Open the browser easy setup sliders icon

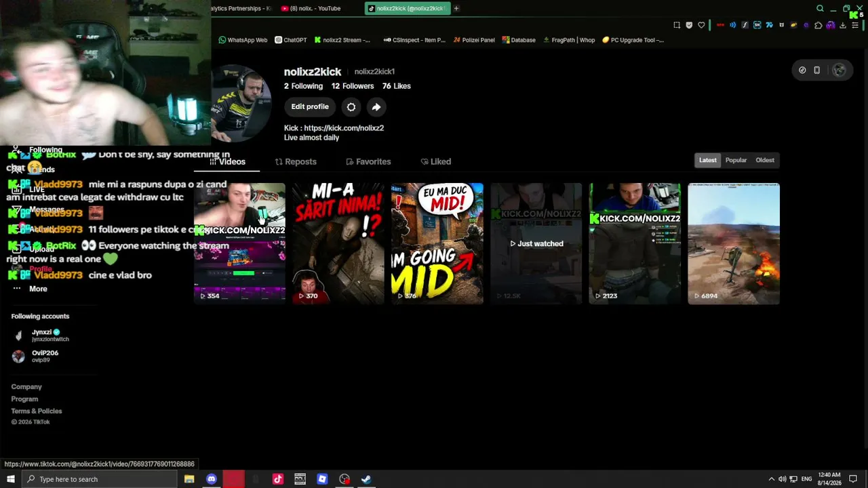855,25
